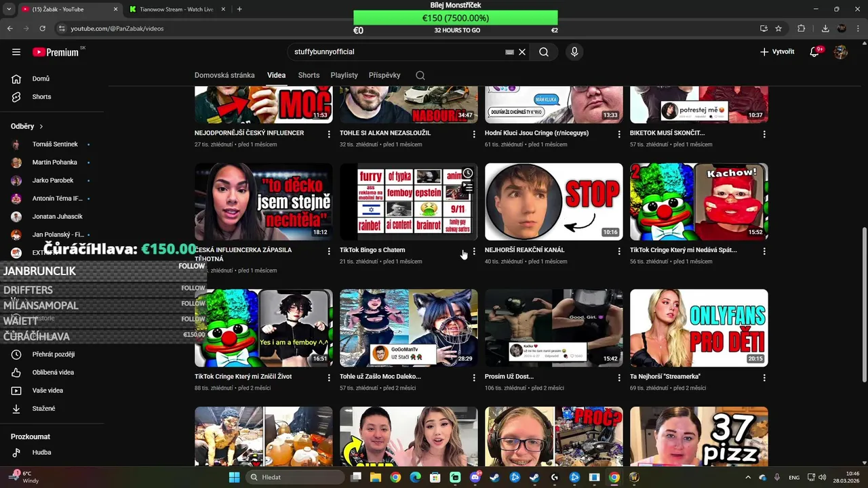The height and width of the screenshot is (488, 868).
Task: Switch to the Shorts channel tab
Action: tap(309, 75)
